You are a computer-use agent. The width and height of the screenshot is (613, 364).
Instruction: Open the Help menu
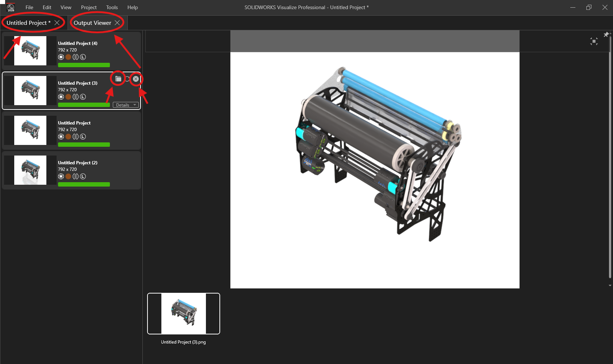[133, 7]
